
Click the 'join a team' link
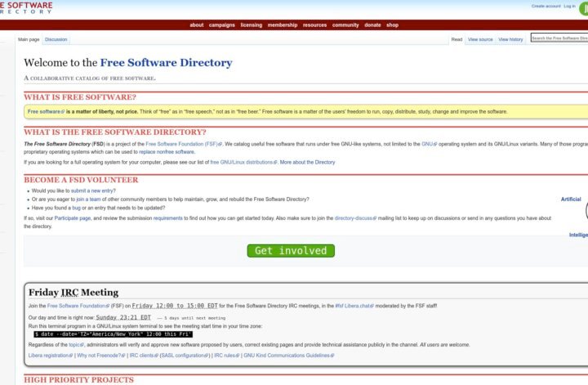click(x=88, y=199)
